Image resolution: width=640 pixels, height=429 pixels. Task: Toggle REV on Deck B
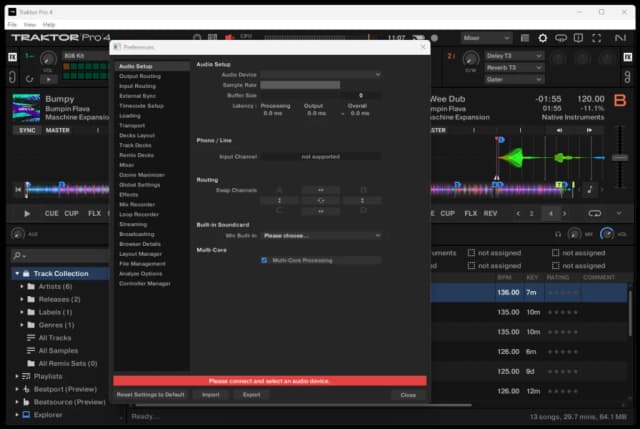click(x=490, y=213)
